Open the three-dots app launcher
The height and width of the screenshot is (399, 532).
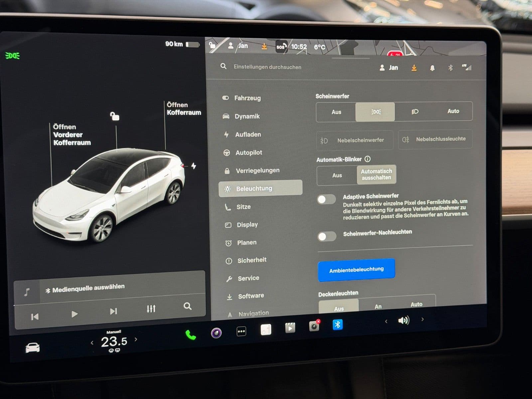(x=241, y=331)
